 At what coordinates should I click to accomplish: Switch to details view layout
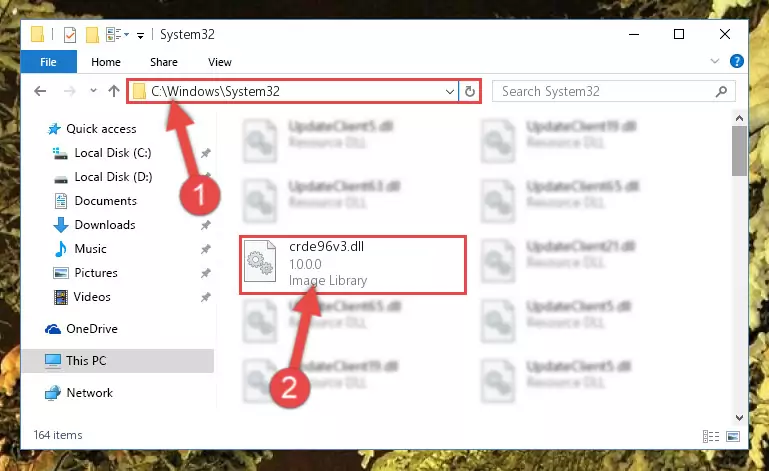[711, 436]
